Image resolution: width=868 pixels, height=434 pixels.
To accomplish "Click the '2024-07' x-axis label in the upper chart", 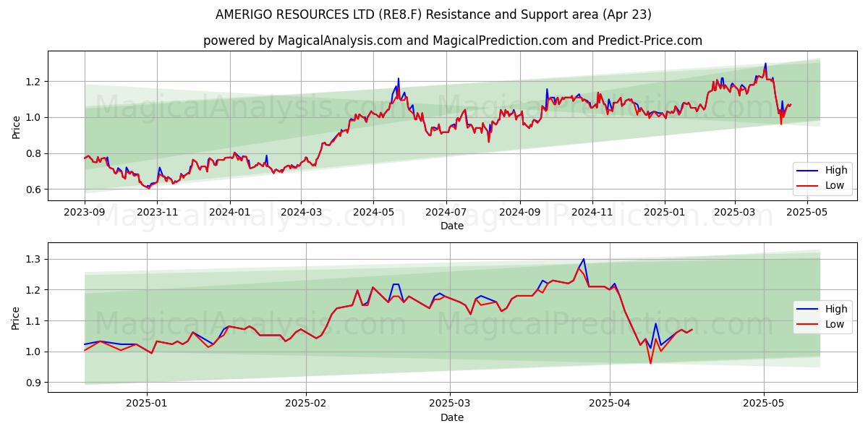I will pos(446,213).
